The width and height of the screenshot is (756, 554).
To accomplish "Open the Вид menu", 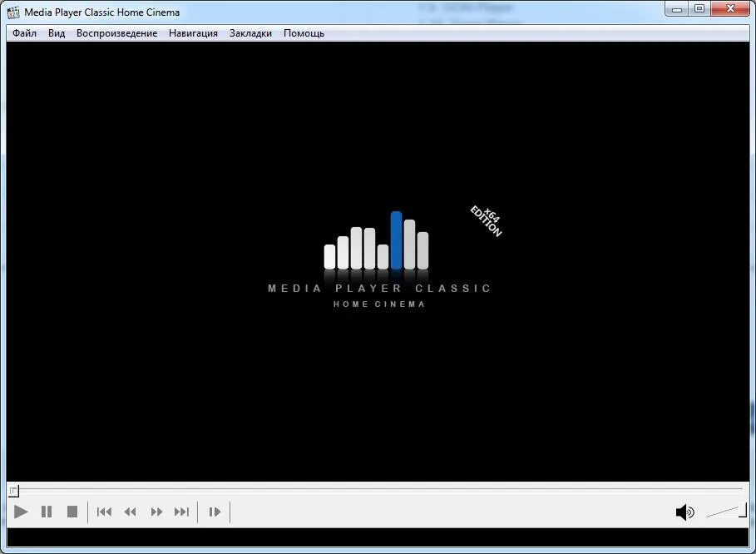I will pos(57,33).
